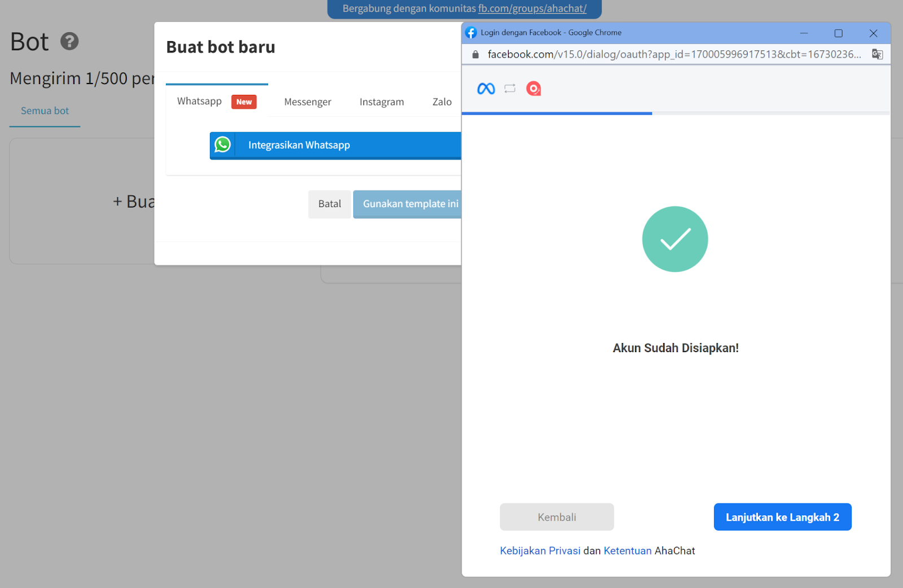903x588 pixels.
Task: Choose the Zalo tab
Action: (442, 102)
